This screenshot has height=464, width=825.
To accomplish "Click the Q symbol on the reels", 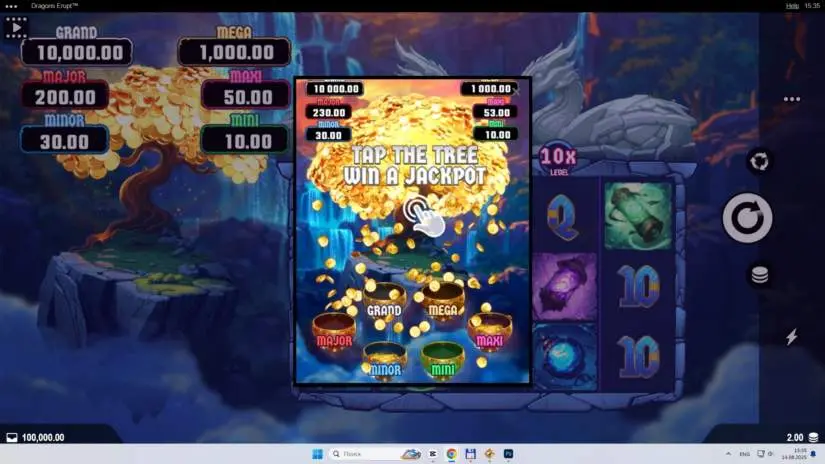I will tap(563, 217).
